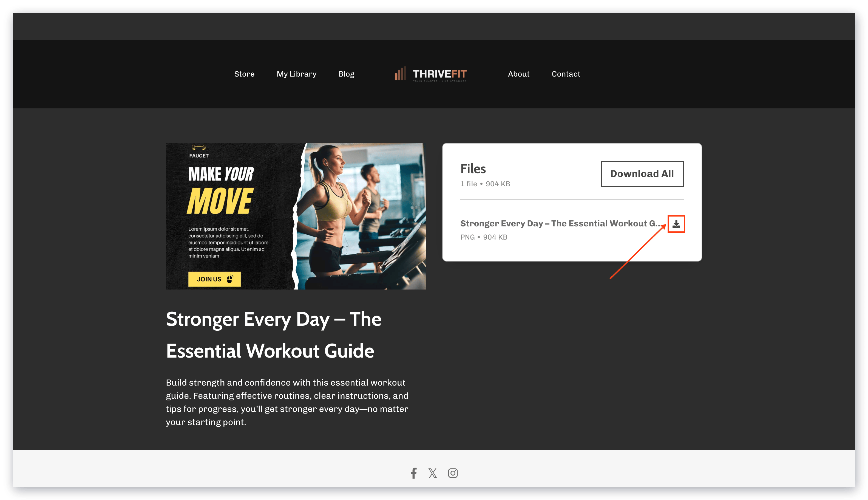868x500 pixels.
Task: Open the About page
Action: 518,74
